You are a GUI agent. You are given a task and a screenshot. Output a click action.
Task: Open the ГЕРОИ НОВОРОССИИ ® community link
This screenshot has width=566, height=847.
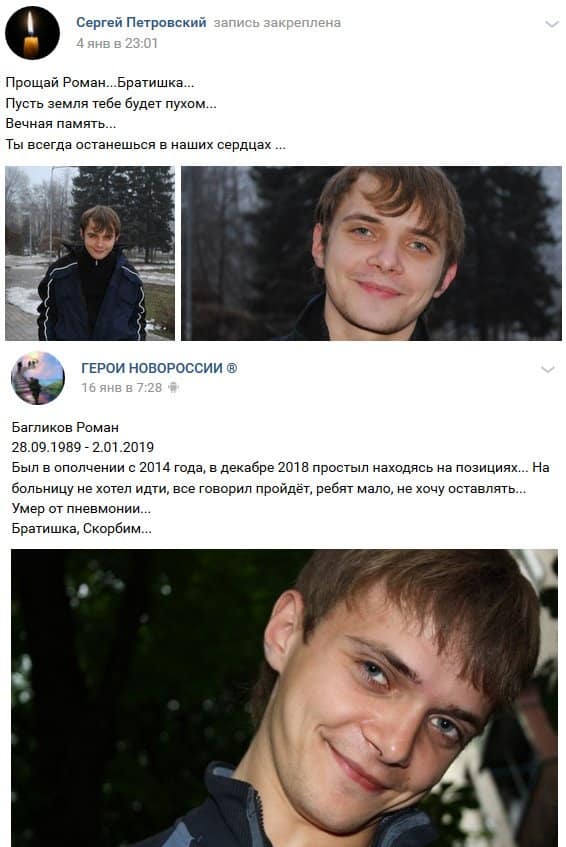pos(159,368)
